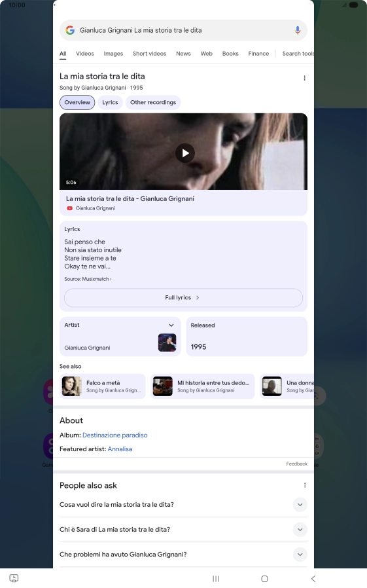This screenshot has width=367, height=588.
Task: Open the YouTube channel Gianluca Grignani
Action: (x=95, y=208)
